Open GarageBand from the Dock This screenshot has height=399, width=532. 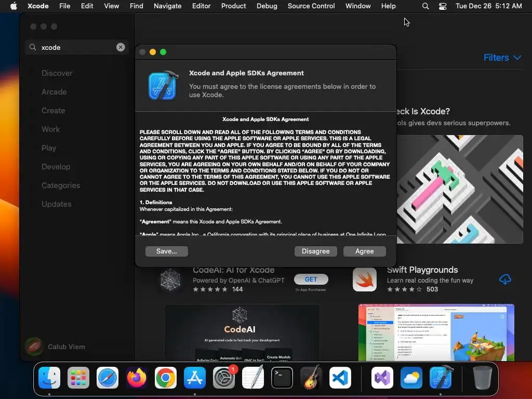(x=311, y=378)
